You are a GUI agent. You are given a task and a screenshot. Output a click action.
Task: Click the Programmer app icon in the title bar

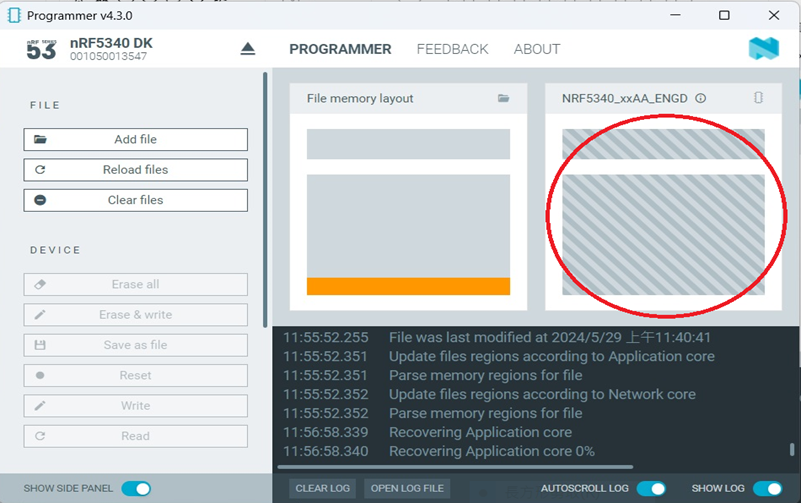coord(14,15)
